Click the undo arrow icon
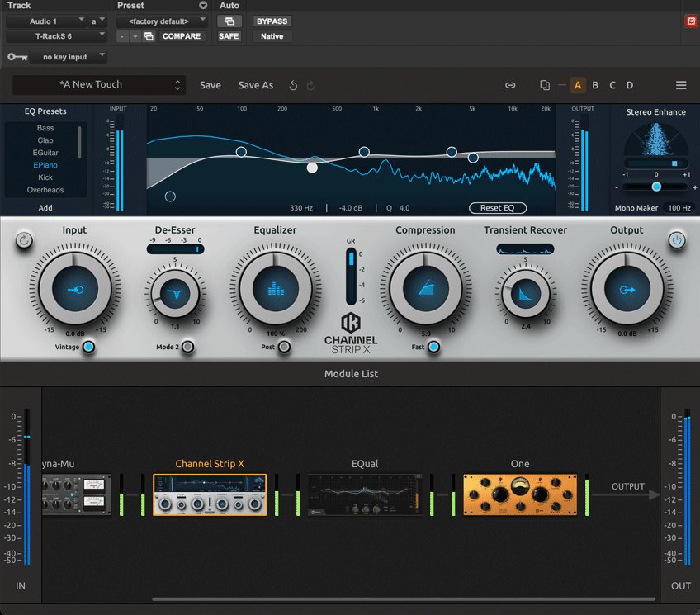 point(293,85)
